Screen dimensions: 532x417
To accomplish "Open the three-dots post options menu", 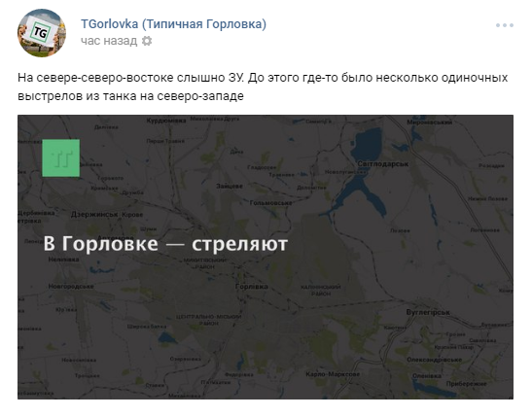I will [x=504, y=25].
